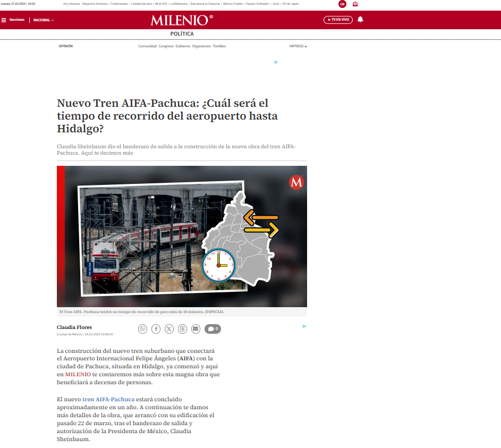
Task: Click AdChoices icon above the headline
Action: (x=276, y=62)
